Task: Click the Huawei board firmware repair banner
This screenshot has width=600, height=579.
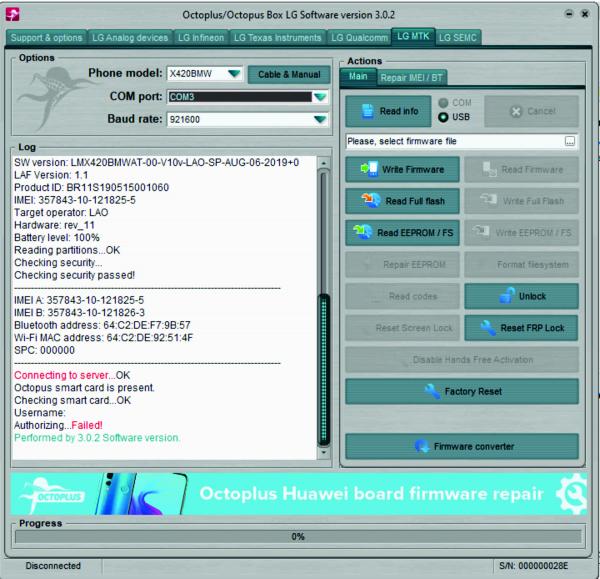Action: [298, 494]
